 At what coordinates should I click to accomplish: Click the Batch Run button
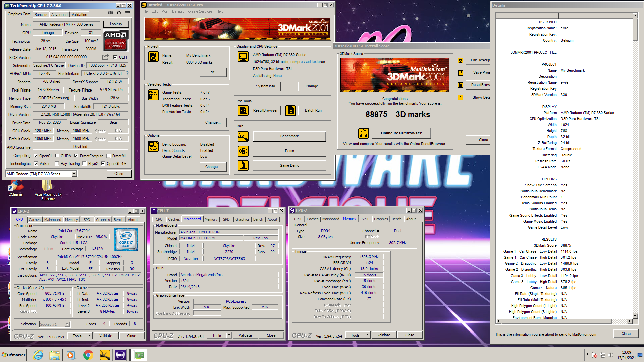313,110
